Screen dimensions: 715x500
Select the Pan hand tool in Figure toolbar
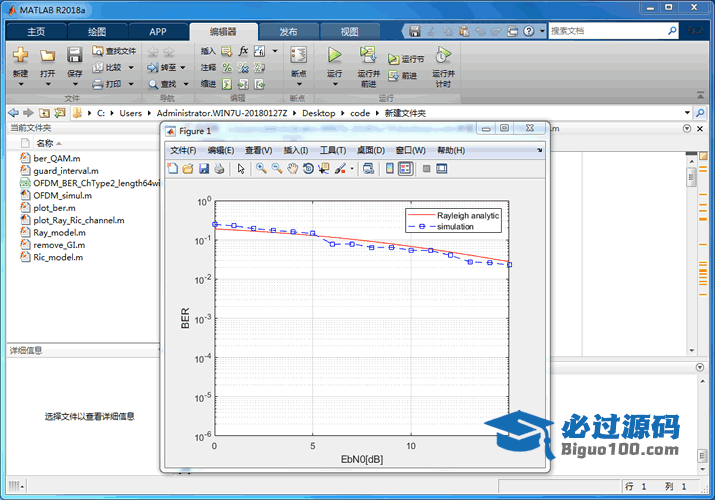[292, 169]
